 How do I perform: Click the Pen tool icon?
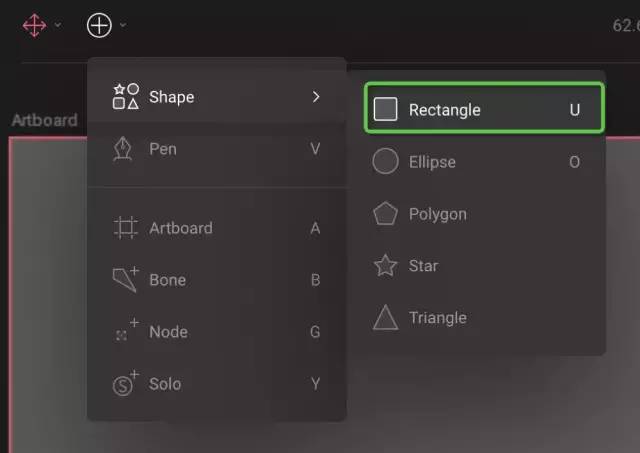[x=123, y=149]
